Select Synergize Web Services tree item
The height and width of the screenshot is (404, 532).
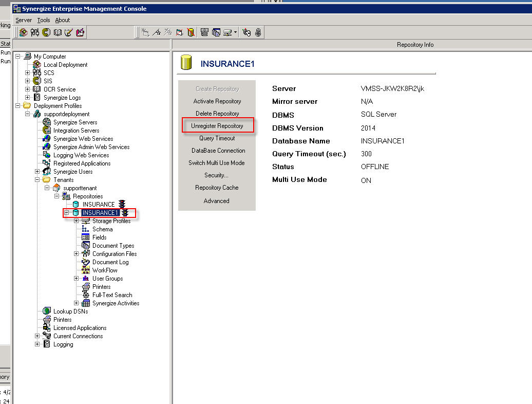pos(83,138)
